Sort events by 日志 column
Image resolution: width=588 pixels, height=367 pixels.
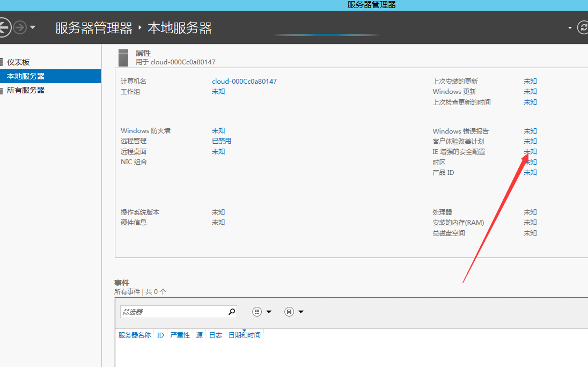pyautogui.click(x=216, y=335)
